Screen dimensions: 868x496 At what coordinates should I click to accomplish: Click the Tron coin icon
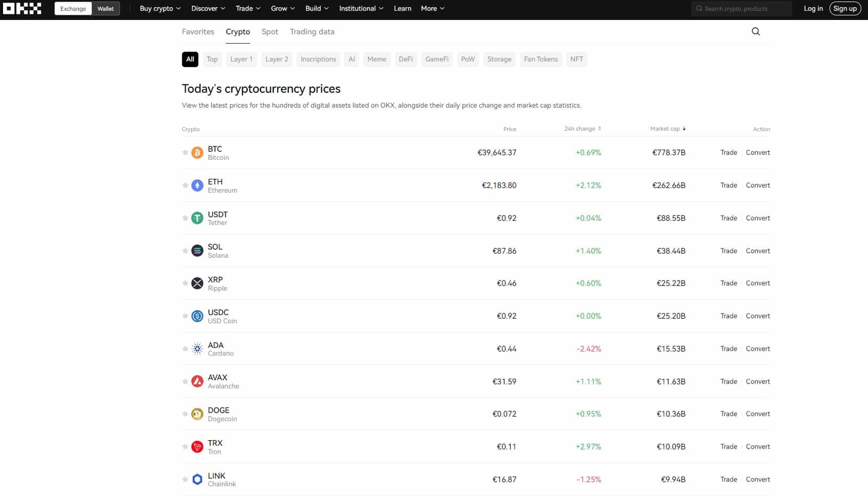click(197, 447)
